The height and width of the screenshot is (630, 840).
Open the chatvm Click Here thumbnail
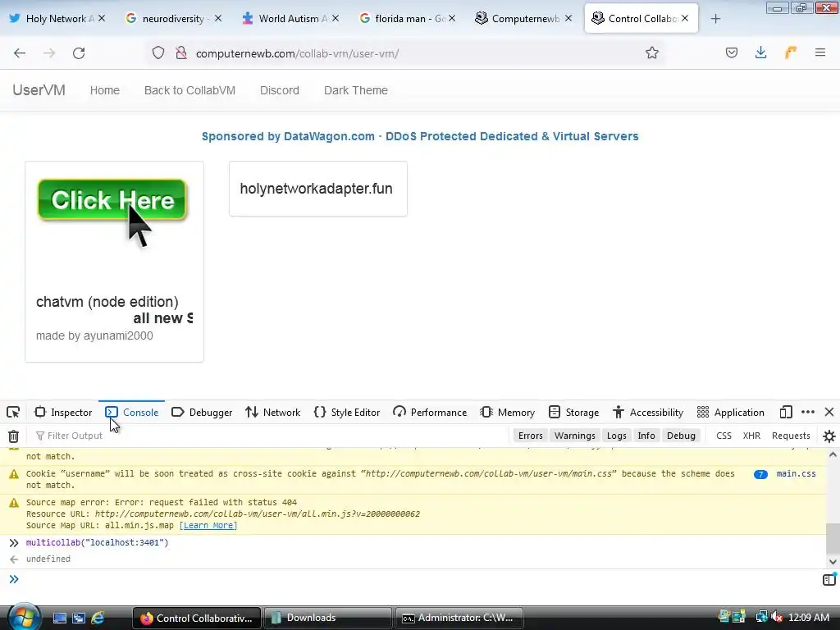112,212
